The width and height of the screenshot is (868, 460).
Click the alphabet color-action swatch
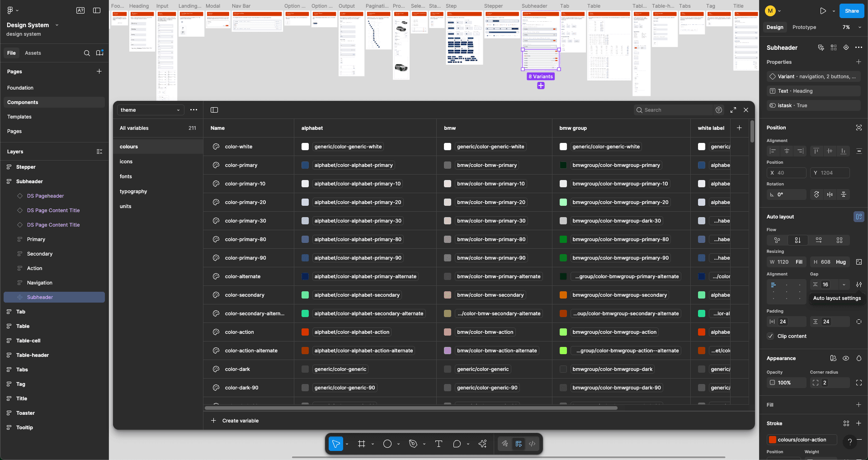coord(305,332)
